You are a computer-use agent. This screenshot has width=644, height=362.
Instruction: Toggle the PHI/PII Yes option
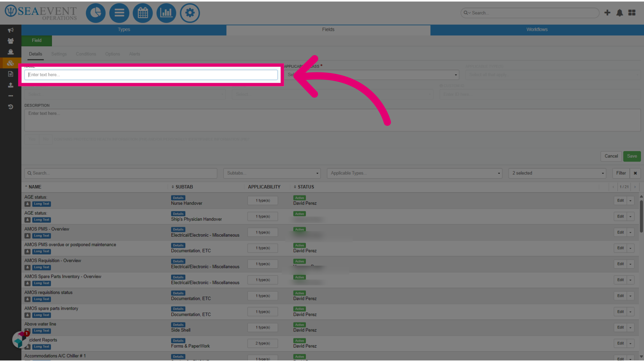click(32, 139)
